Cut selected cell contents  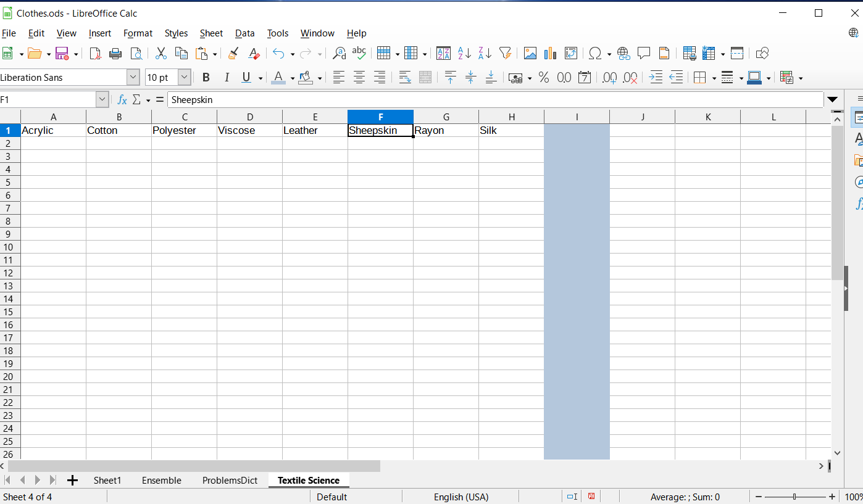pyautogui.click(x=161, y=54)
